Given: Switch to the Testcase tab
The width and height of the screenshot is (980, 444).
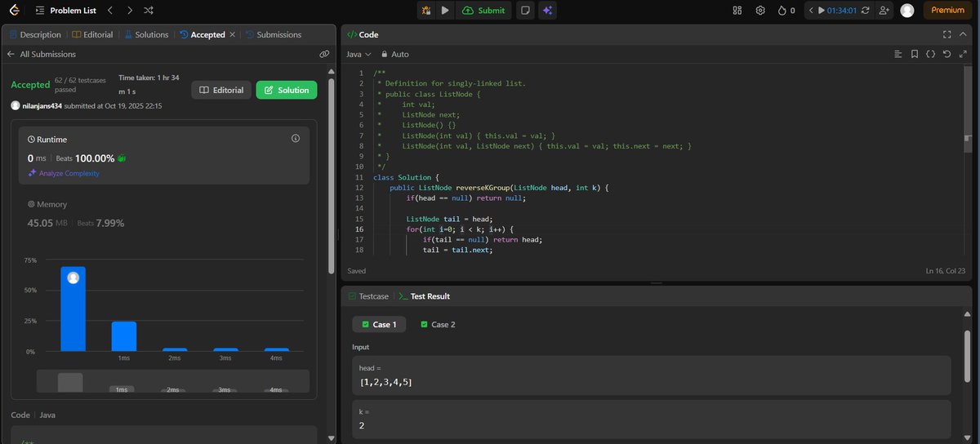Looking at the screenshot, I should (367, 296).
